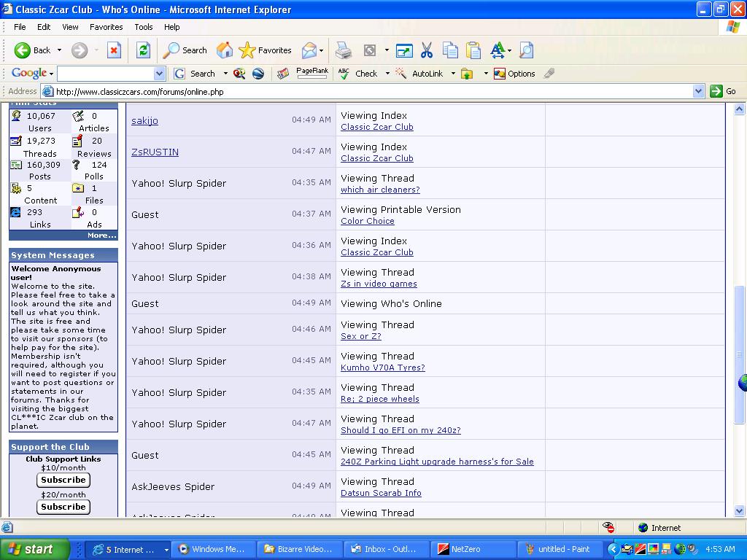The height and width of the screenshot is (560, 747).
Task: Click the Google news globe icon
Action: coord(258,74)
